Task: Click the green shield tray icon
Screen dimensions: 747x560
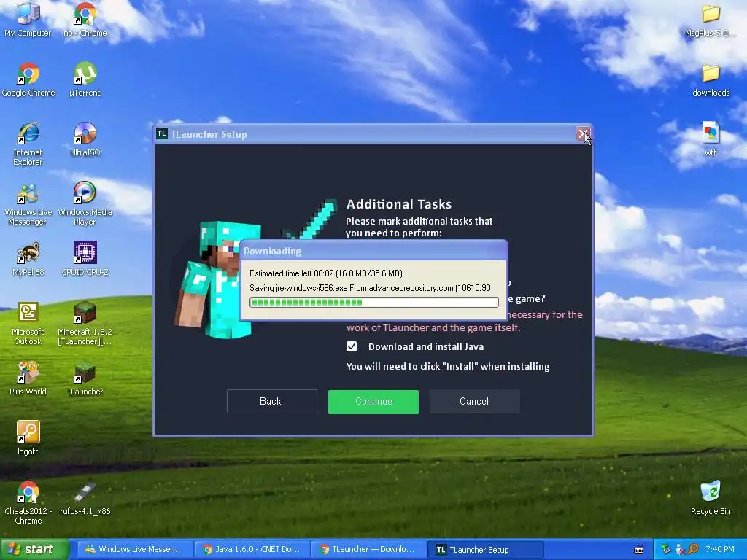Action: (x=666, y=550)
